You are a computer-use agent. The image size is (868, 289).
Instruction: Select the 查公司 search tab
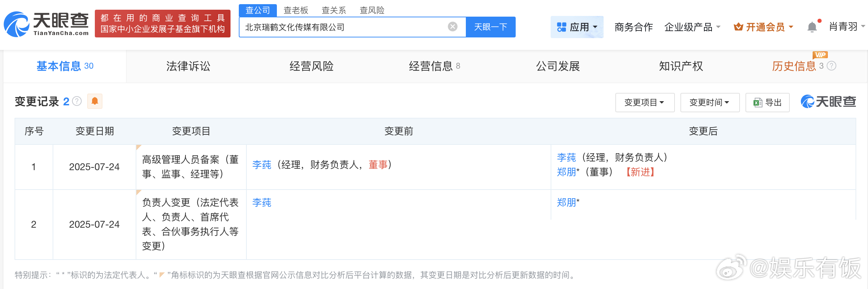[258, 10]
